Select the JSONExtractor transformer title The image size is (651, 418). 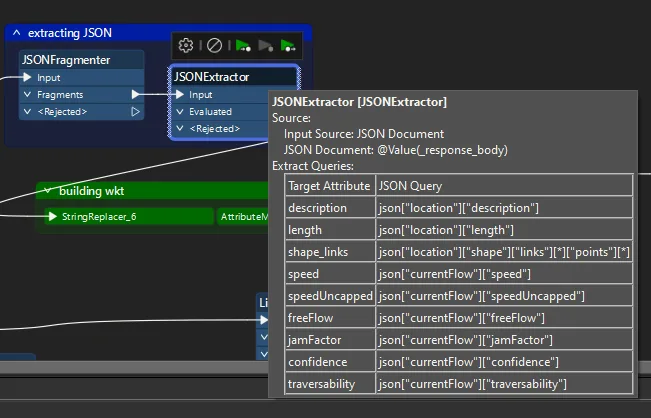click(x=212, y=77)
